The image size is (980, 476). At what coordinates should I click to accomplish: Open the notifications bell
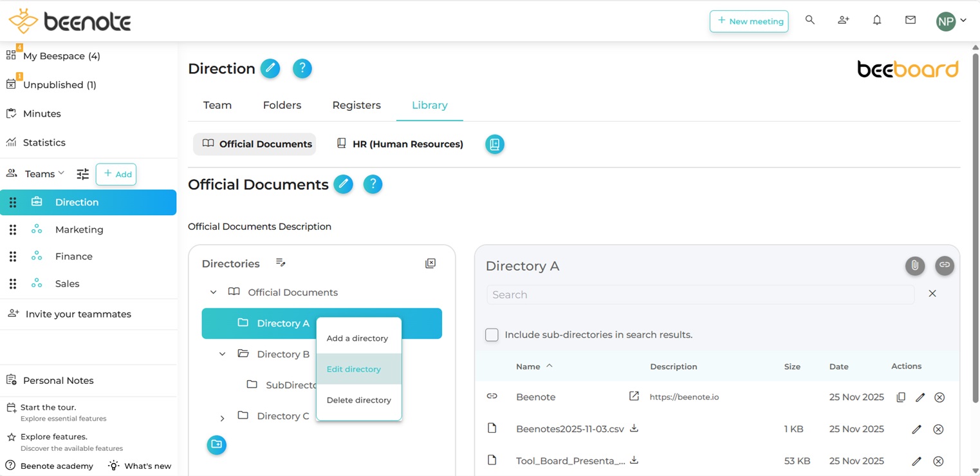[x=876, y=21]
